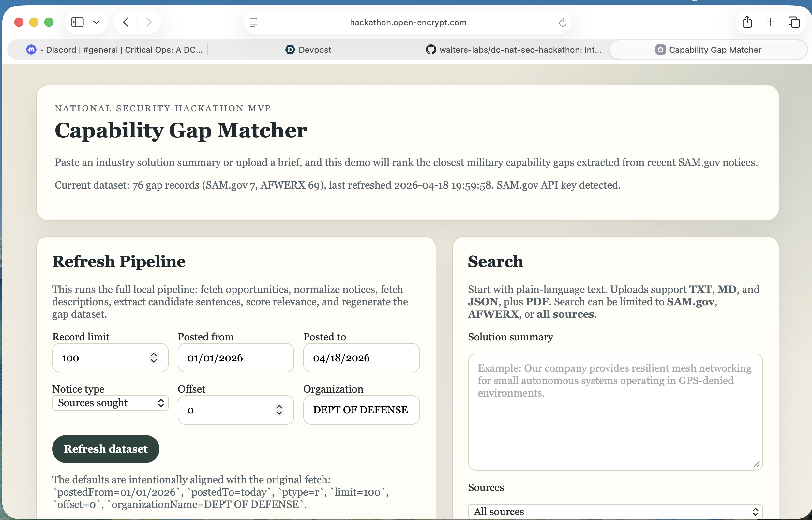Click the Record limit stepper arrows

154,358
